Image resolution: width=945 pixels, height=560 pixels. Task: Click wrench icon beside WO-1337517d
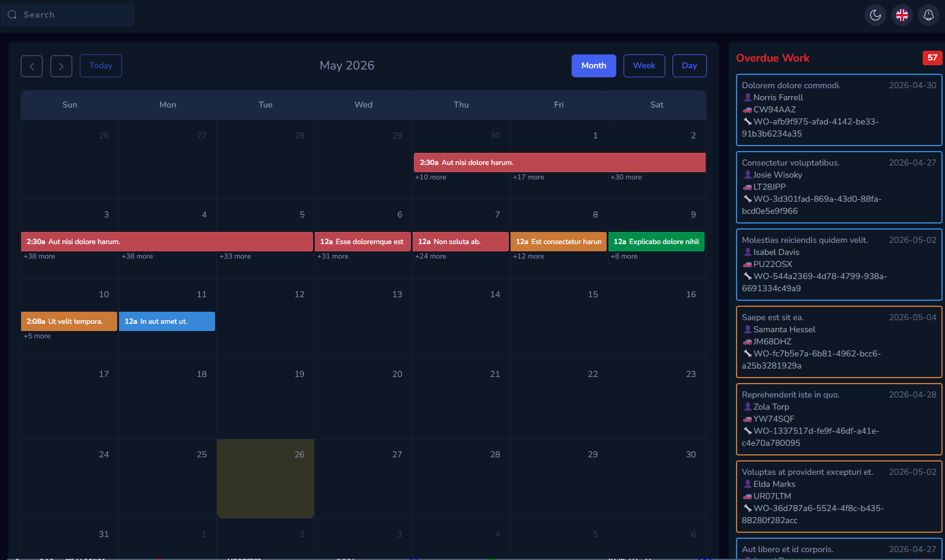747,431
